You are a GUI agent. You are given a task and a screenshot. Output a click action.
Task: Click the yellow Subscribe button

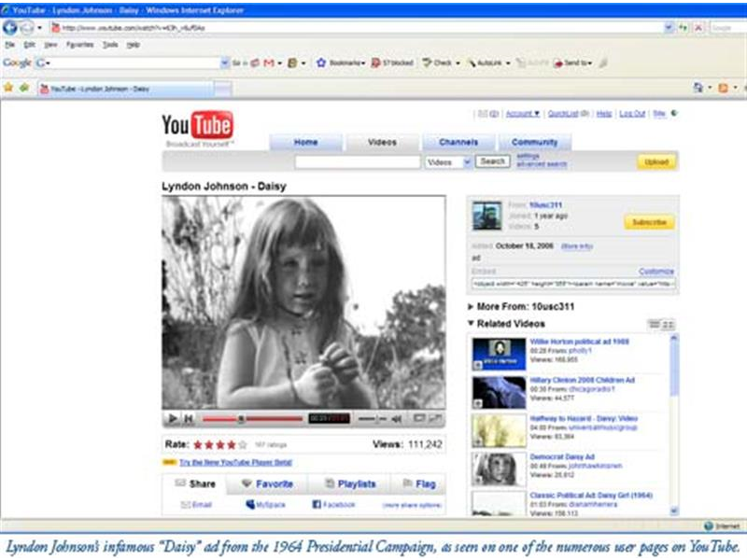649,222
